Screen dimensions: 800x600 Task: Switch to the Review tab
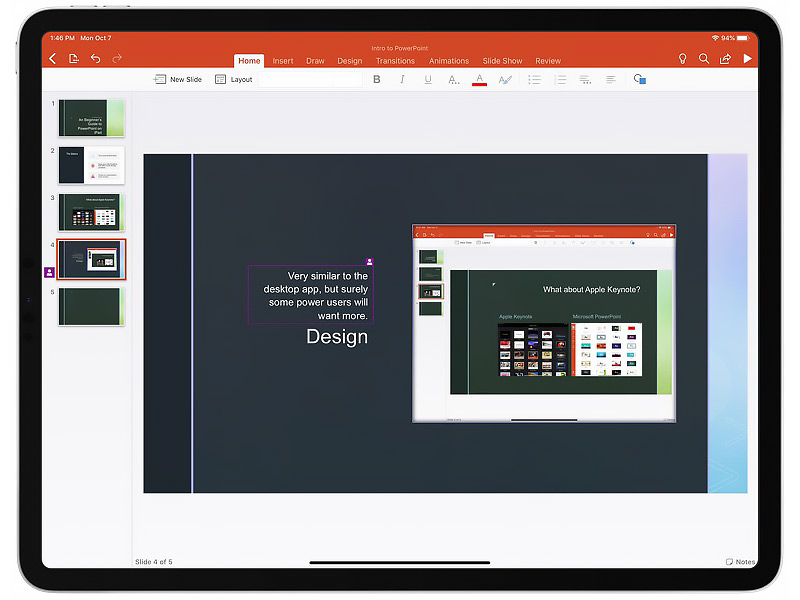(x=548, y=61)
